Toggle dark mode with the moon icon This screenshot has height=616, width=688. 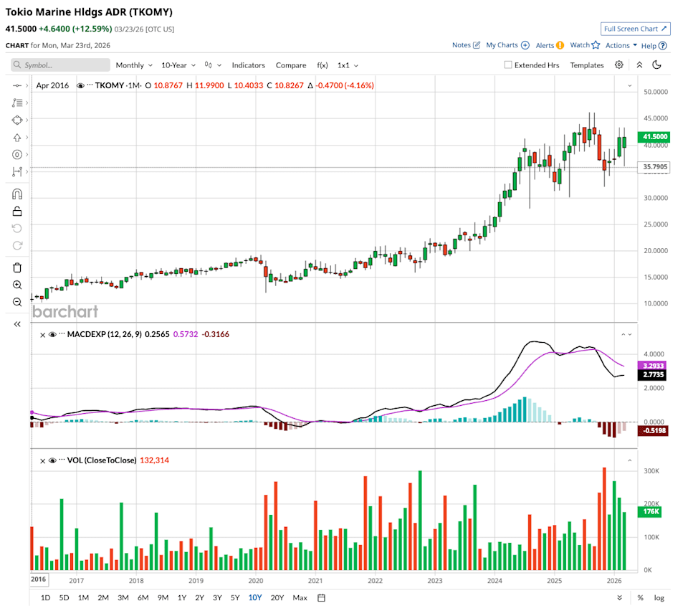click(657, 65)
